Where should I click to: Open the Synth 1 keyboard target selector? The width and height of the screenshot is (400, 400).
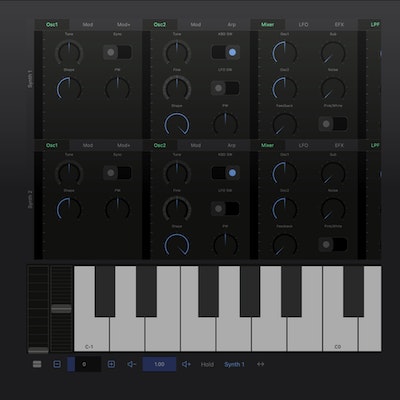click(234, 364)
